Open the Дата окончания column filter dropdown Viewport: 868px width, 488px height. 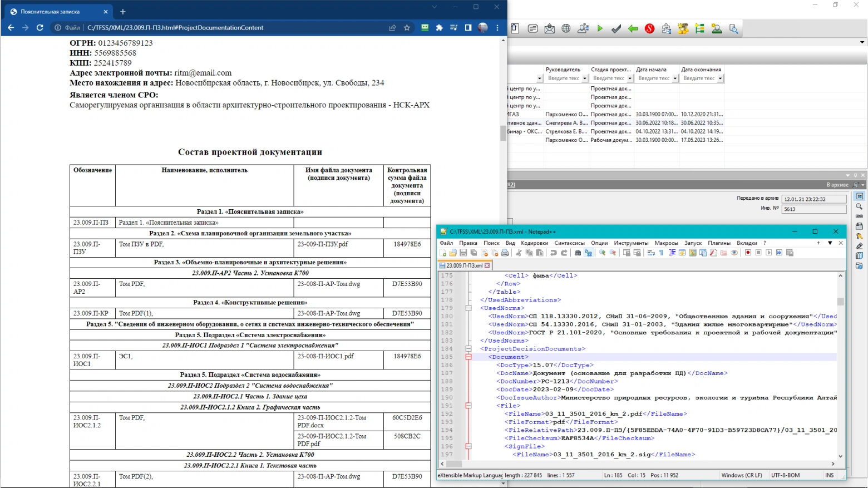(720, 78)
